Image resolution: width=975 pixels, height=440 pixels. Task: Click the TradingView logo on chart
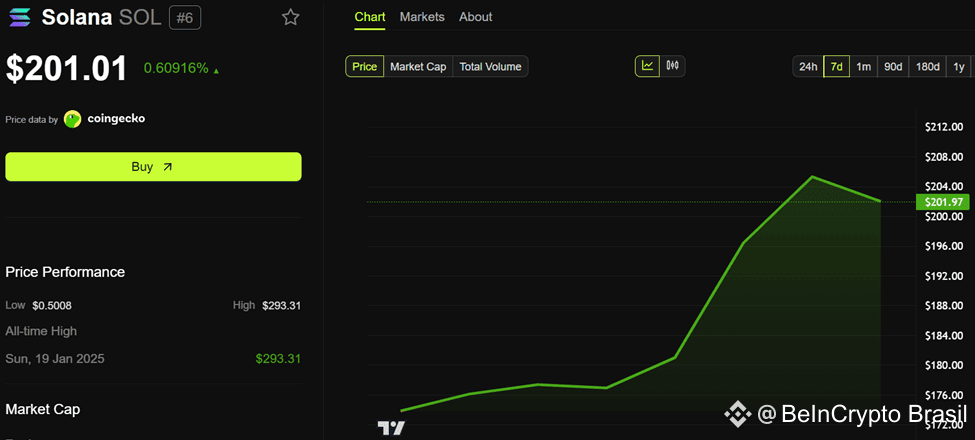391,428
